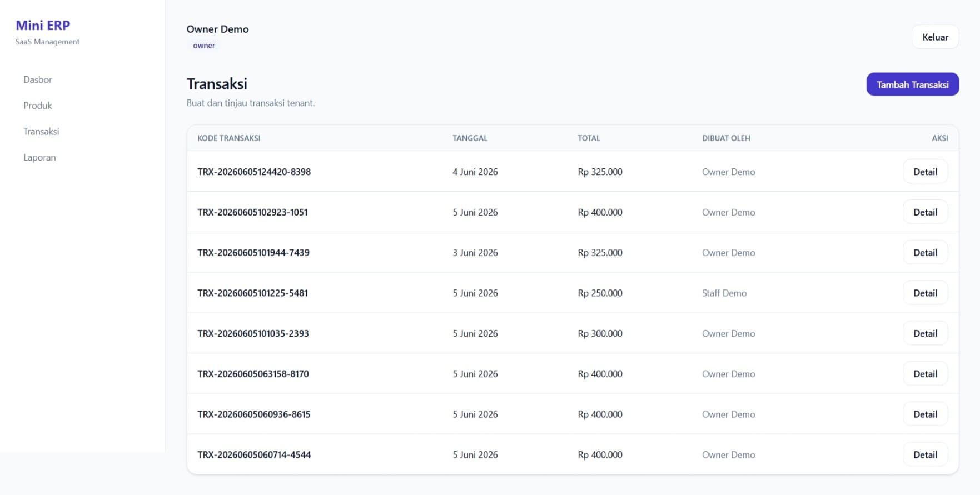
Task: Click the Tanggal column header
Action: point(470,138)
